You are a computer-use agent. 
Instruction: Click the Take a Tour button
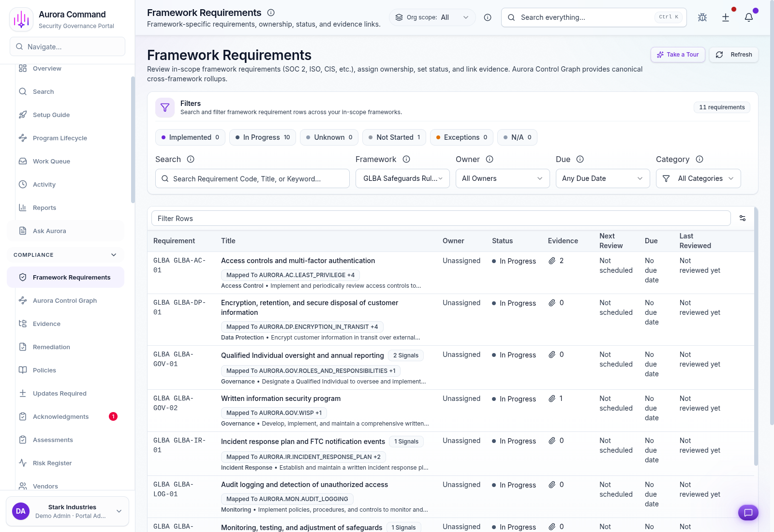point(677,55)
